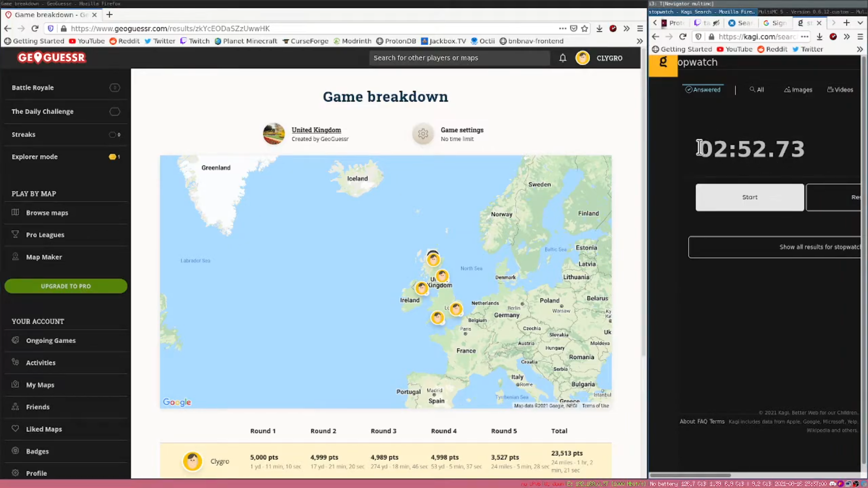The image size is (868, 488).
Task: Open the list all tabs dropdown
Action: pyautogui.click(x=860, y=23)
